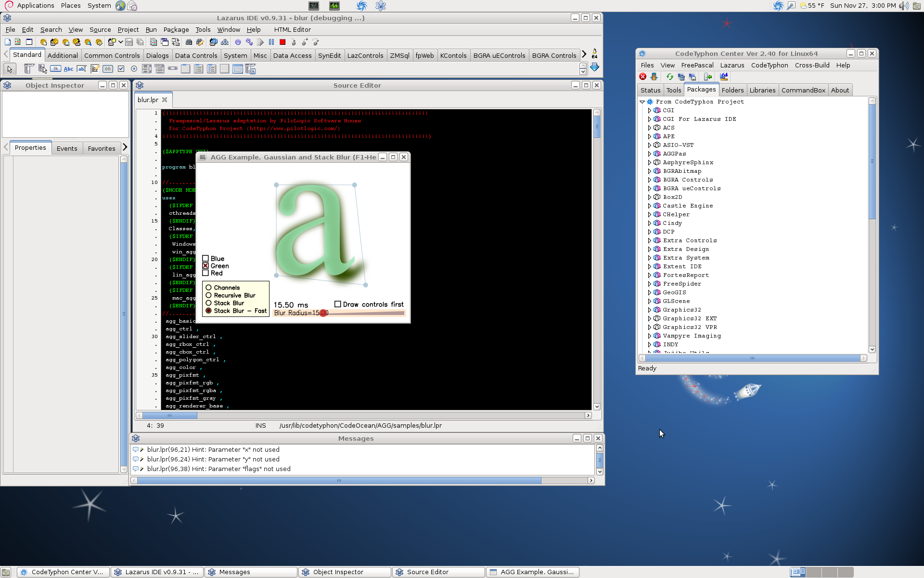
Task: Click the red X icon in CodeTyphon toolbar
Action: point(642,77)
